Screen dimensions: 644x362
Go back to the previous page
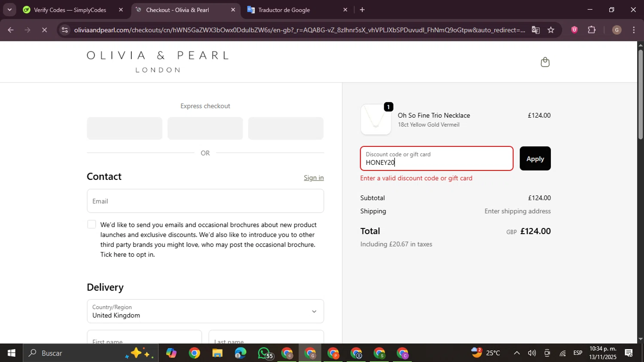point(11,30)
